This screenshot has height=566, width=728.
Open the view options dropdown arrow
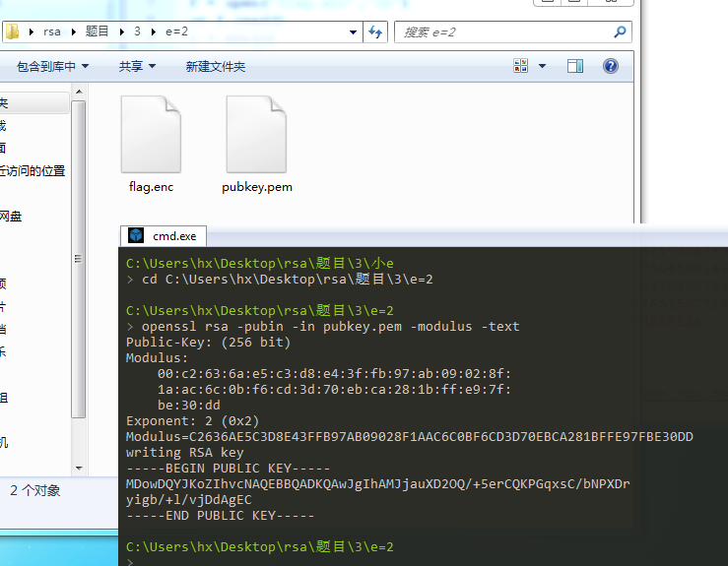(x=542, y=66)
